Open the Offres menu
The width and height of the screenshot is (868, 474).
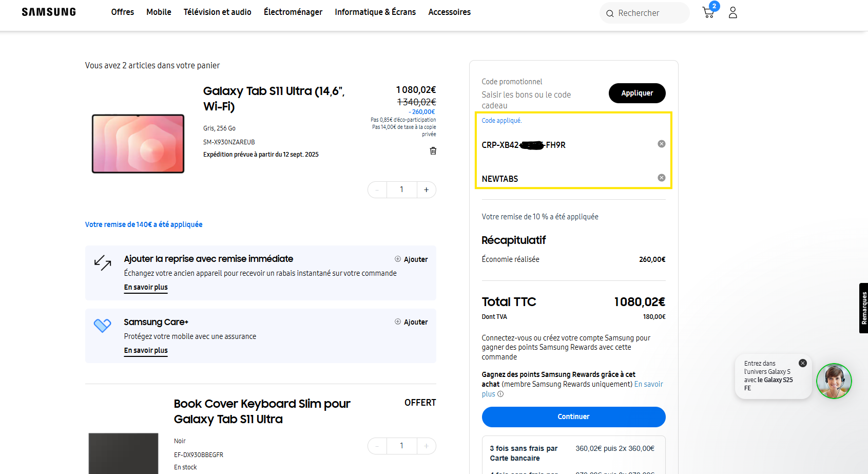(123, 12)
